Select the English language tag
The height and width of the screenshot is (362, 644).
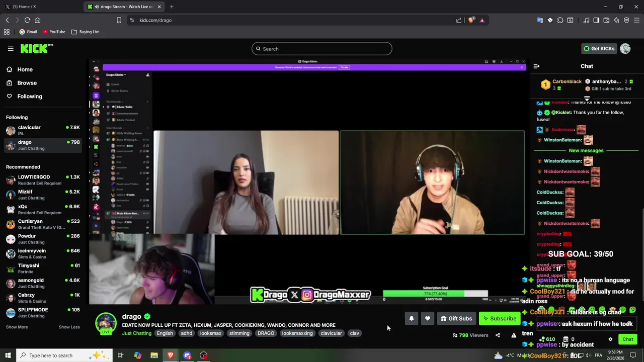[x=165, y=333]
